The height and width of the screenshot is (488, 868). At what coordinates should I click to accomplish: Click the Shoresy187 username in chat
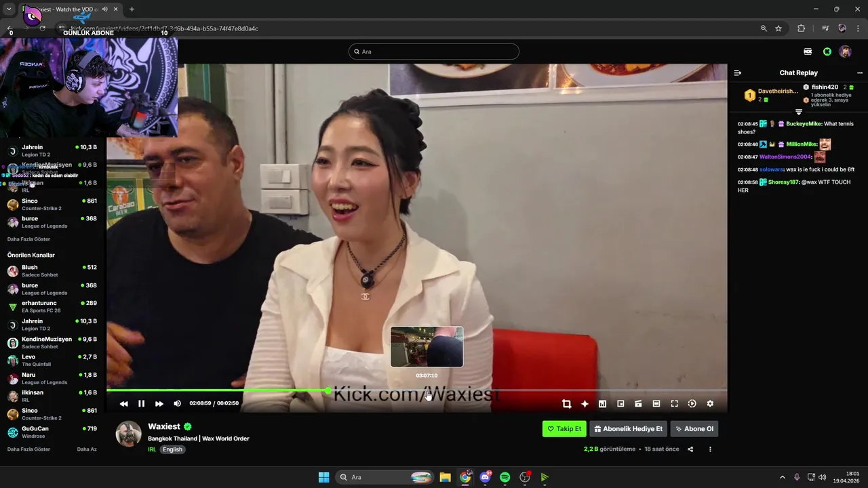click(783, 182)
